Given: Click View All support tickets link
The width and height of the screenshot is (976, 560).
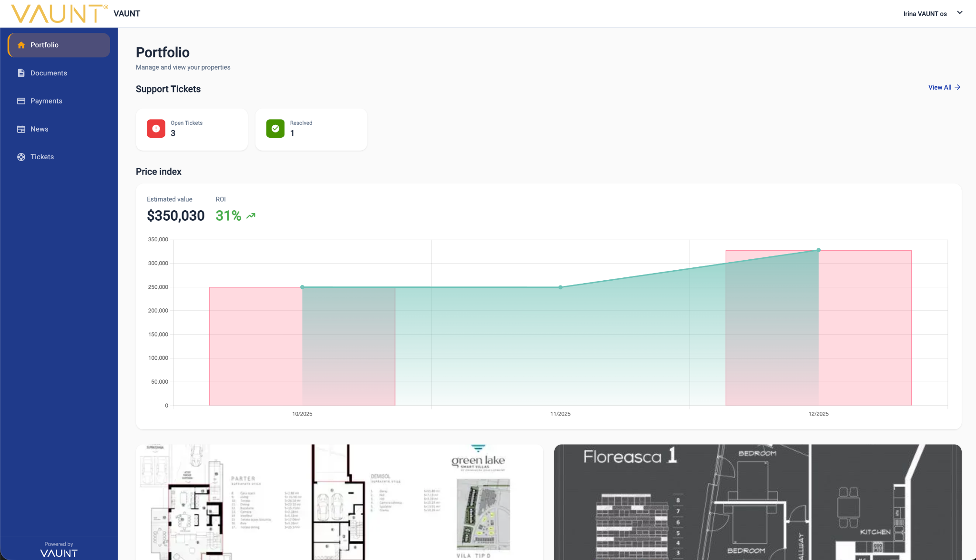Looking at the screenshot, I should point(944,87).
